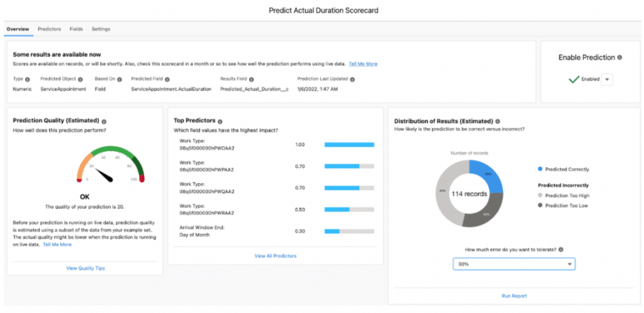
Task: Open the View Quality Tips link
Action: (x=86, y=268)
